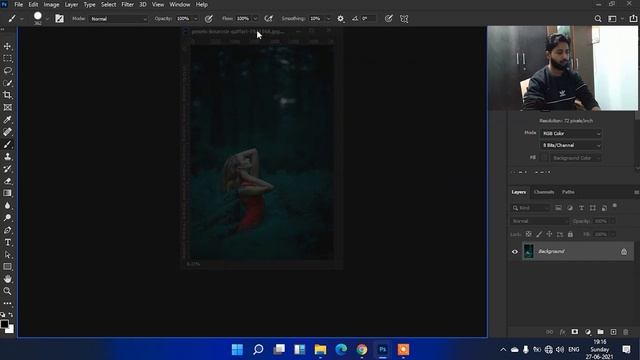The image size is (640, 360).
Task: Select the Path Selection tool
Action: tap(7, 255)
